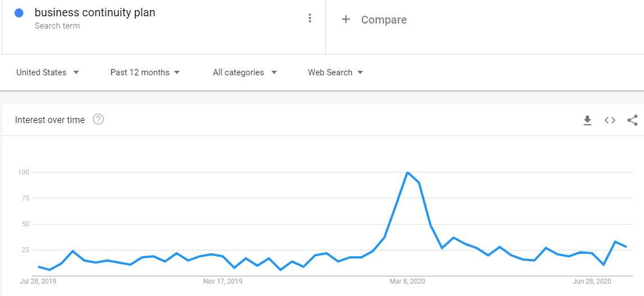Share the Interest over time chart
Viewport: 644px width, 296px height.
632,120
